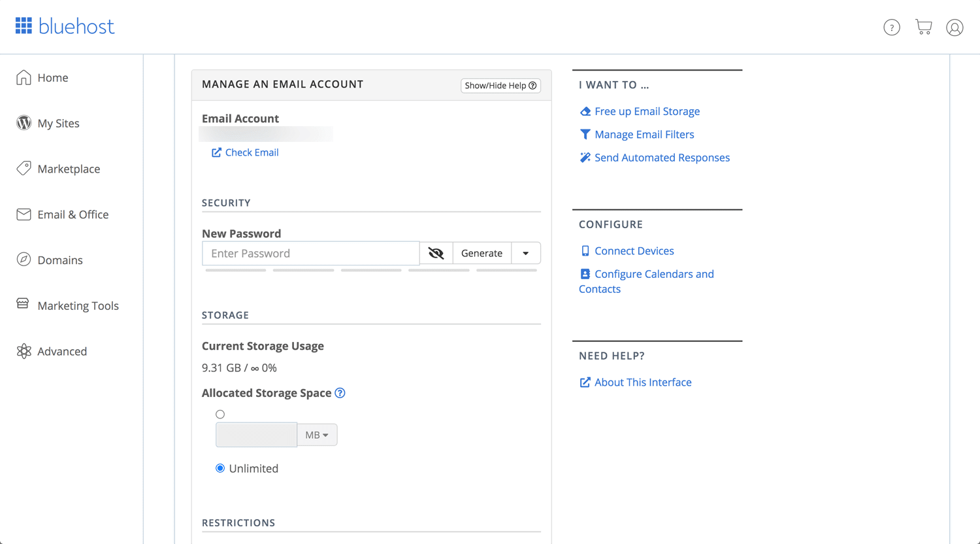
Task: Focus the Enter Password input field
Action: click(310, 253)
